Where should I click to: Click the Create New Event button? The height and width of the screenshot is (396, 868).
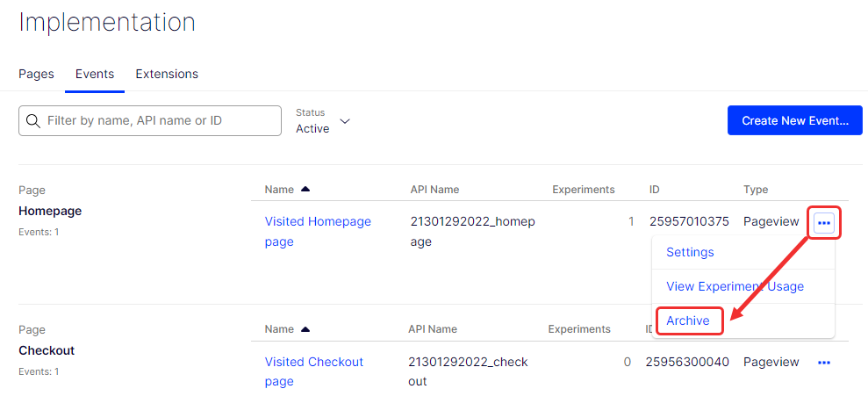coord(794,120)
